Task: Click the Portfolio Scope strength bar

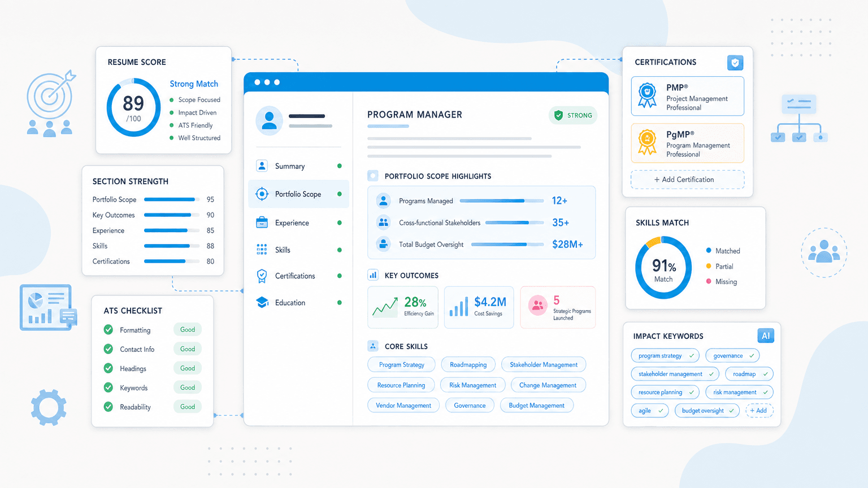Action: pyautogui.click(x=172, y=199)
